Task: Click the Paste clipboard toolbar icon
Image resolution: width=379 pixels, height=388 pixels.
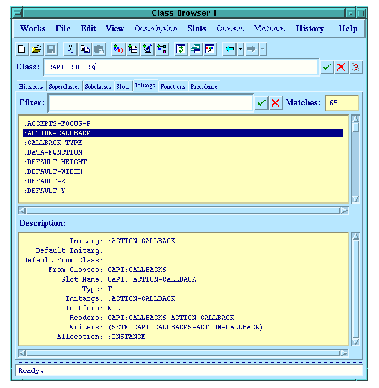Action: [x=99, y=49]
